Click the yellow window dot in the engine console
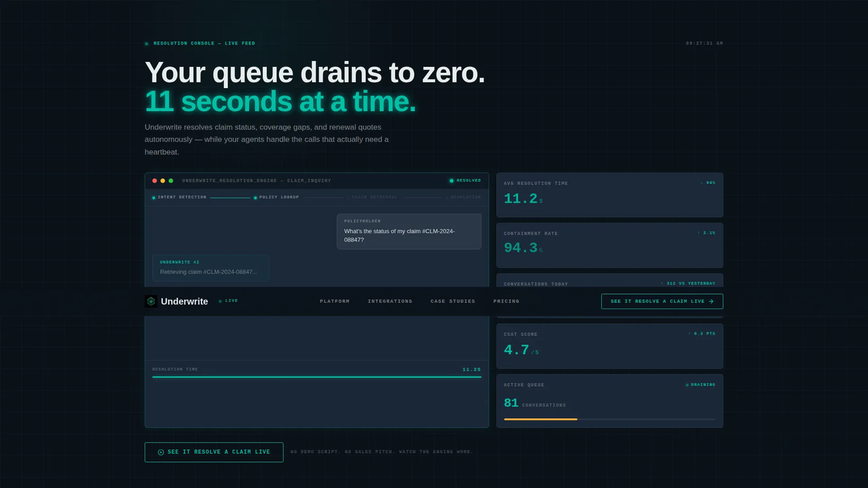This screenshot has height=488, width=868. (163, 181)
